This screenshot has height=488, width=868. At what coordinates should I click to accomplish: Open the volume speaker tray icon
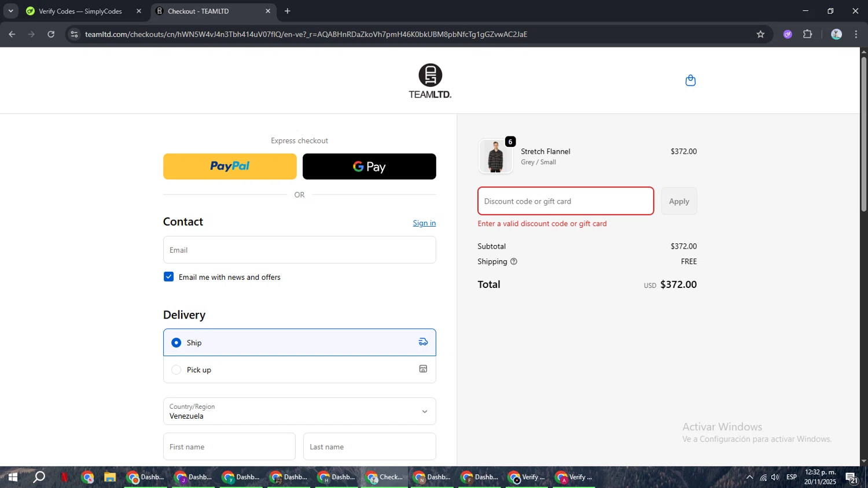click(775, 477)
